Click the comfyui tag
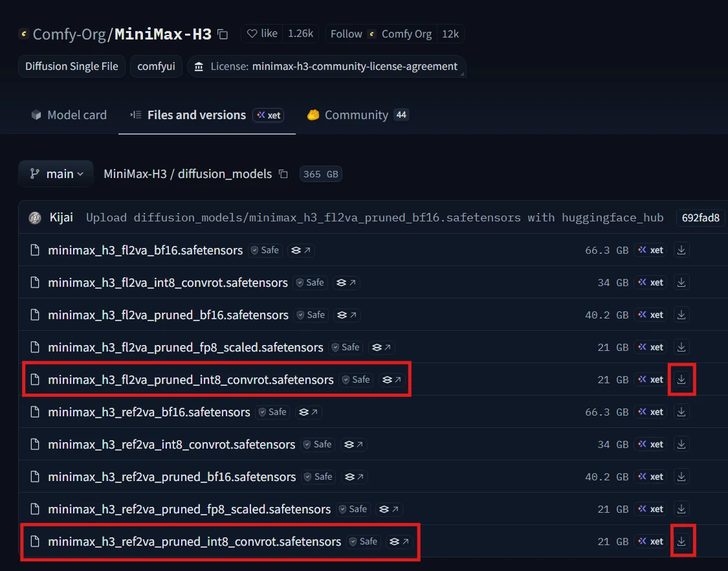 tap(156, 67)
